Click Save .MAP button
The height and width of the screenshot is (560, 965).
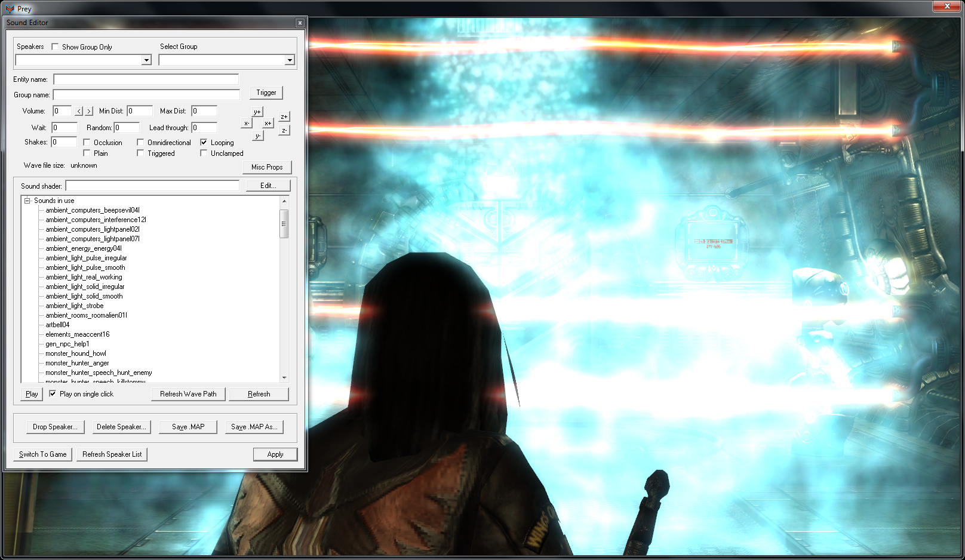point(188,427)
